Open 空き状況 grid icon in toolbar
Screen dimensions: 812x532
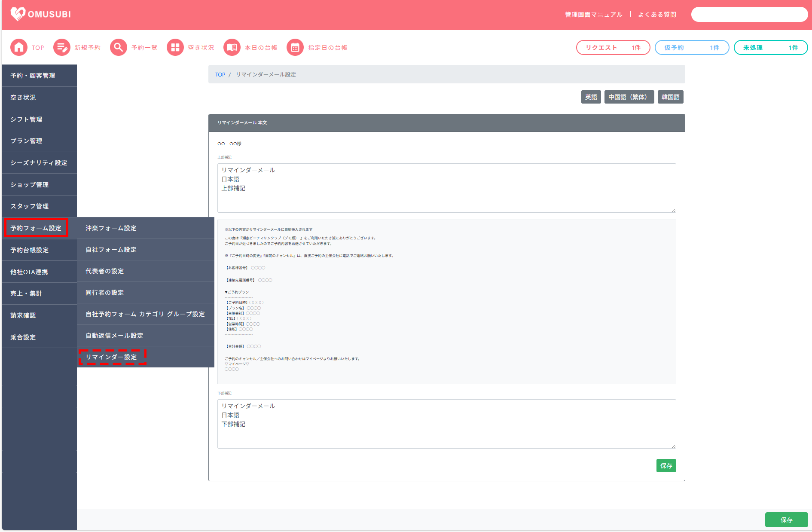pos(175,48)
